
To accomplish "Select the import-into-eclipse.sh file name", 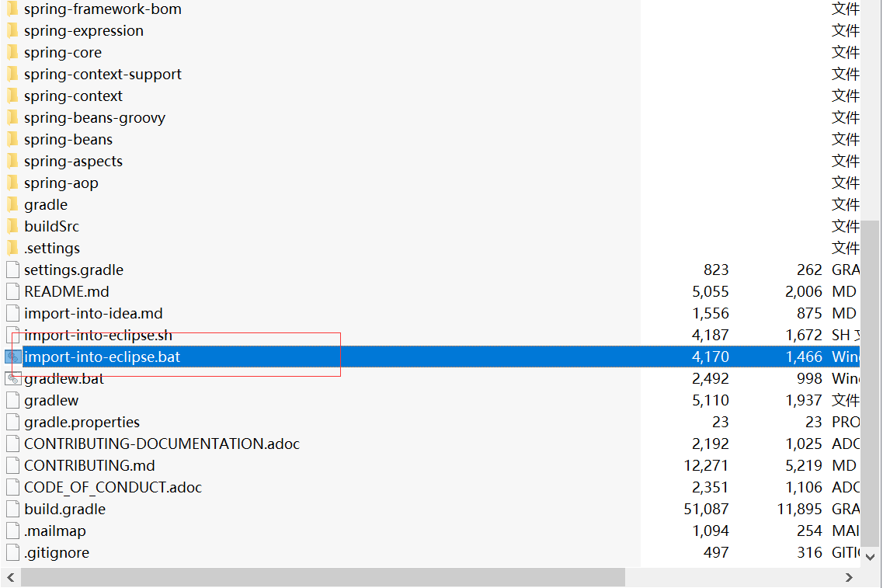I will tap(98, 336).
